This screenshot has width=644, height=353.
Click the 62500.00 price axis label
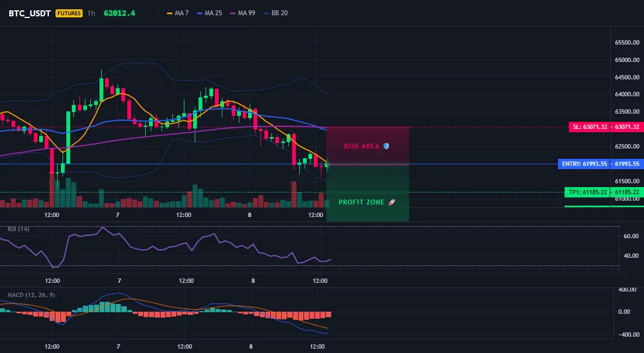point(627,146)
